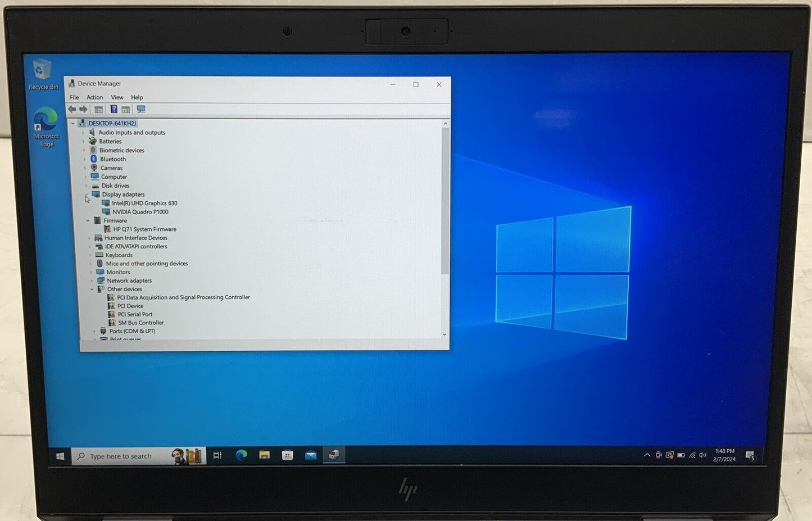Click the Back arrow in Device Manager toolbar
Screen dimensions: 812x521
pos(72,110)
